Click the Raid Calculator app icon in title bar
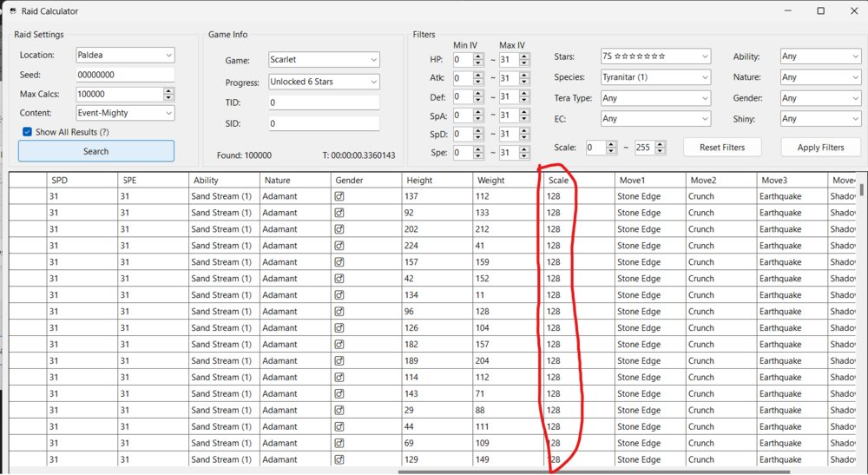Viewport: 868px width, 475px height. (13, 11)
